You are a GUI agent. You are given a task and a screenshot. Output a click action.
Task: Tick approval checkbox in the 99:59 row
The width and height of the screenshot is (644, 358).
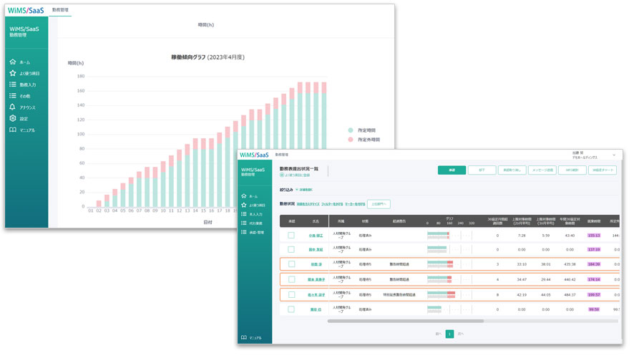click(291, 309)
